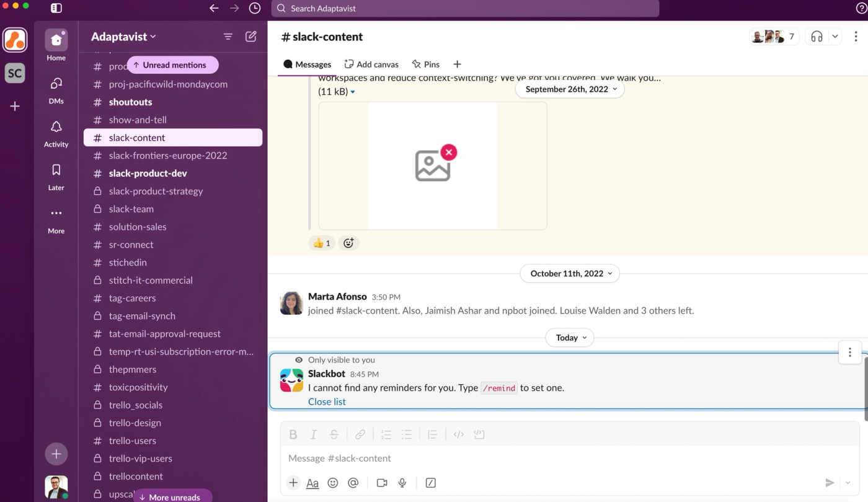Insert a code block
The width and height of the screenshot is (868, 502).
point(479,434)
